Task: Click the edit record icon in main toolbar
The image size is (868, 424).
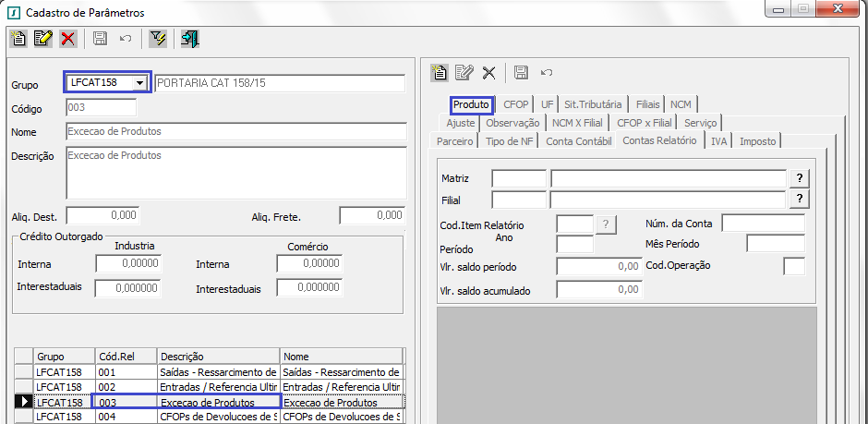Action: pos(42,39)
